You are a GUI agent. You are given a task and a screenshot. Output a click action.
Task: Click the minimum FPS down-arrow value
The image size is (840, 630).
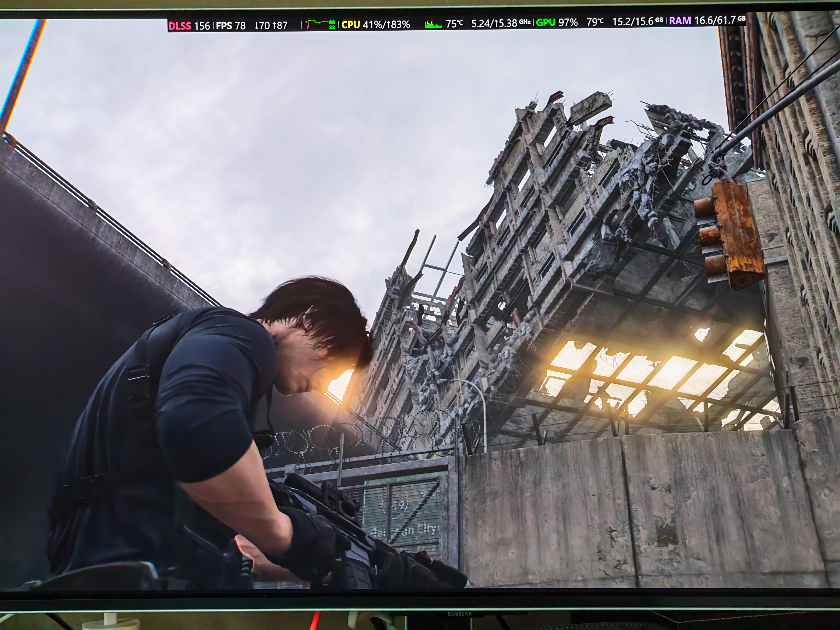click(262, 26)
